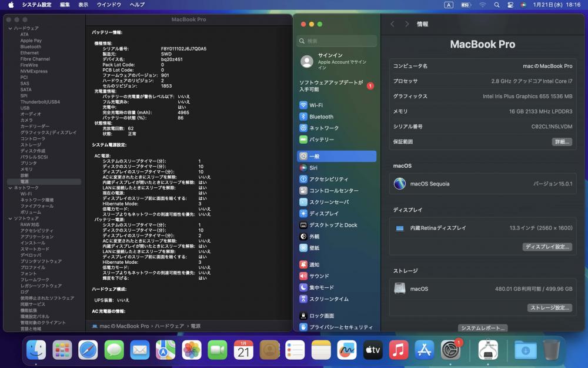Open Control Center in the menu bar
The width and height of the screenshot is (588, 368).
click(510, 5)
